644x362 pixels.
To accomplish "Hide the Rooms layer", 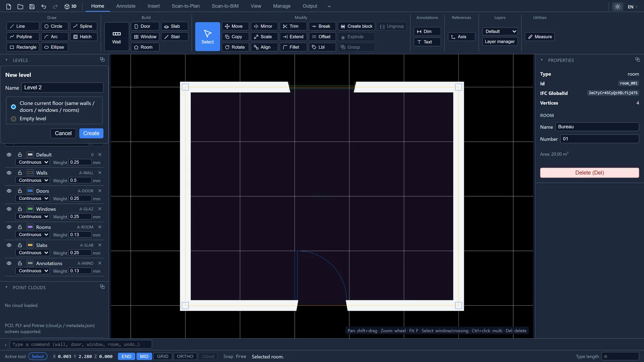I will 9,227.
